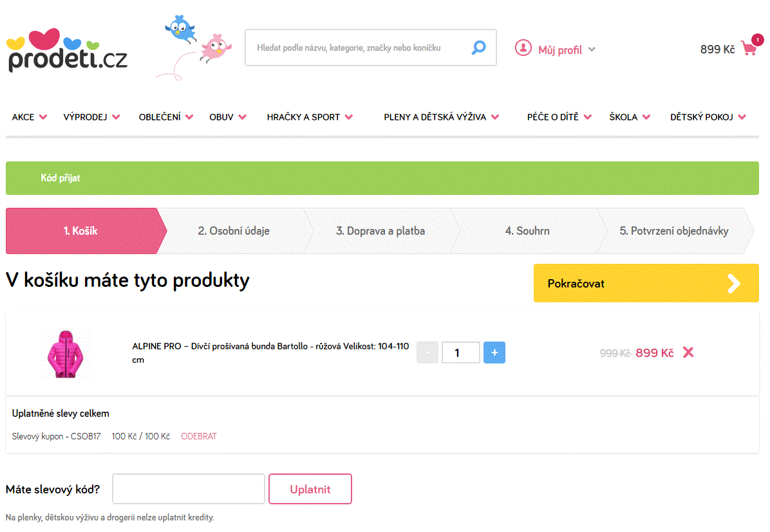Expand the VÝPRODEJ menu
The width and height of the screenshot is (770, 532).
point(92,117)
